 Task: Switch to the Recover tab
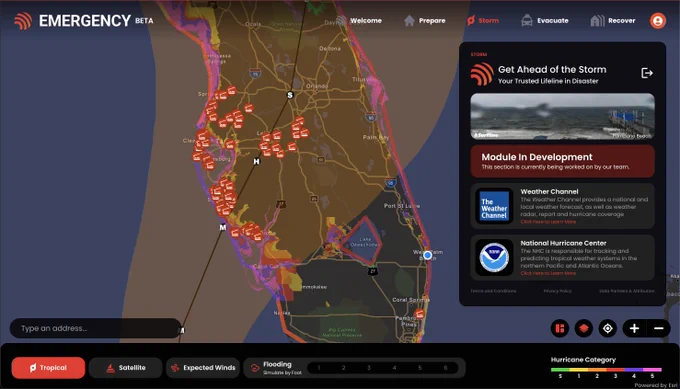tap(613, 20)
